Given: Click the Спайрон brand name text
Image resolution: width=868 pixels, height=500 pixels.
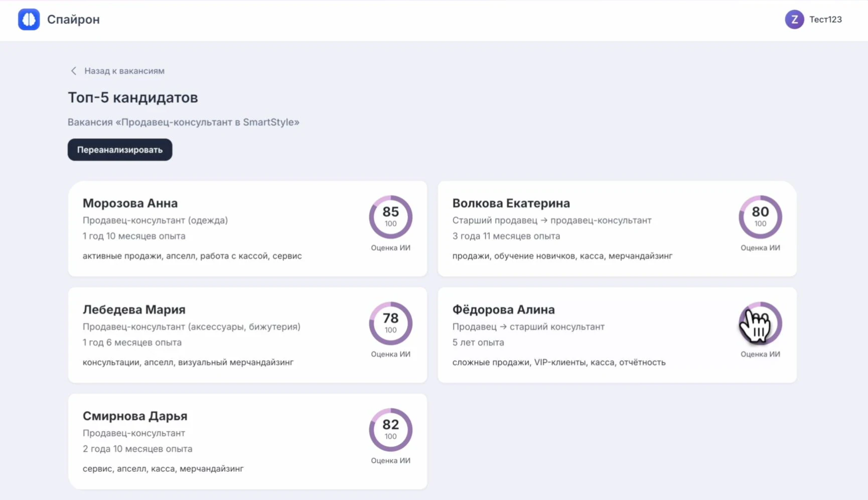Looking at the screenshot, I should click(73, 20).
